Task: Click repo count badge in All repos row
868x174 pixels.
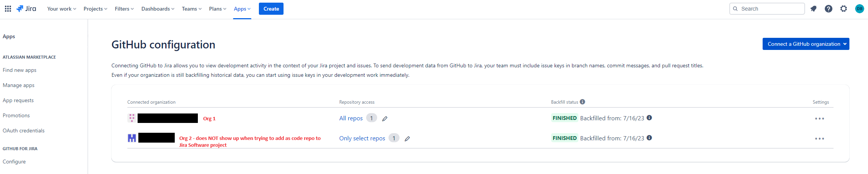Action: 371,118
